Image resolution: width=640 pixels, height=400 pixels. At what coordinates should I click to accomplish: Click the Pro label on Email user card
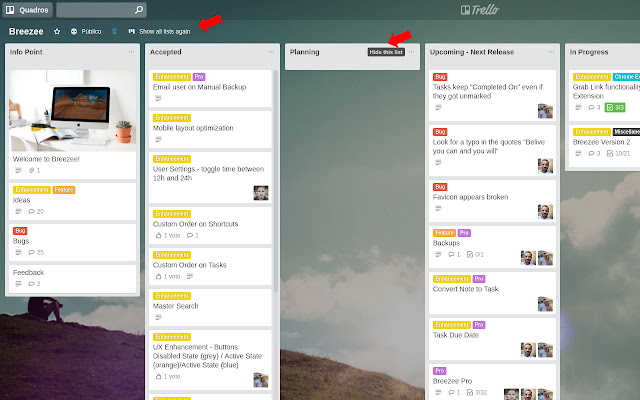click(x=199, y=77)
